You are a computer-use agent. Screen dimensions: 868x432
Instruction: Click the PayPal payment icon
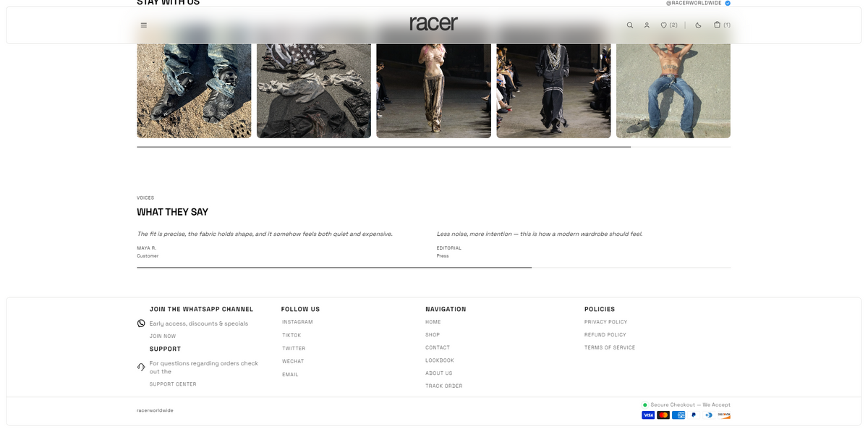point(694,415)
